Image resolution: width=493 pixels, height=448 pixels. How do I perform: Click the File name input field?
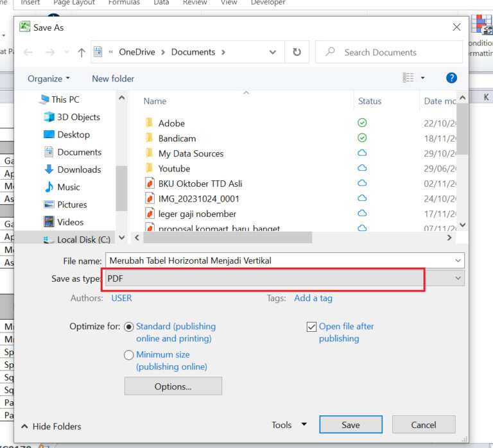(x=280, y=261)
